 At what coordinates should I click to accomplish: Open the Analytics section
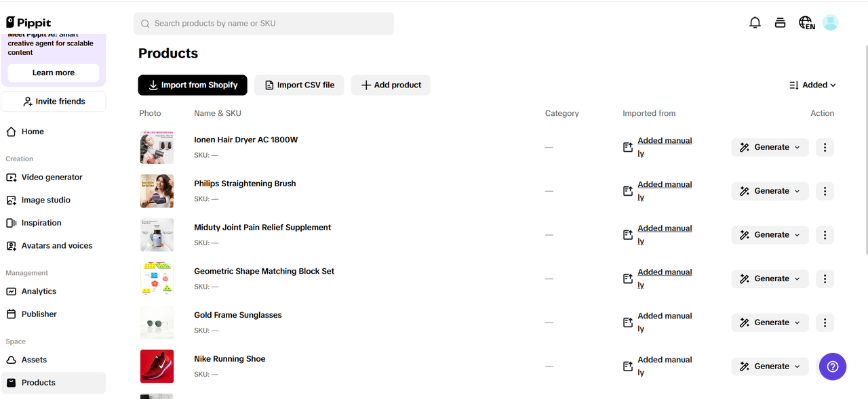point(39,291)
